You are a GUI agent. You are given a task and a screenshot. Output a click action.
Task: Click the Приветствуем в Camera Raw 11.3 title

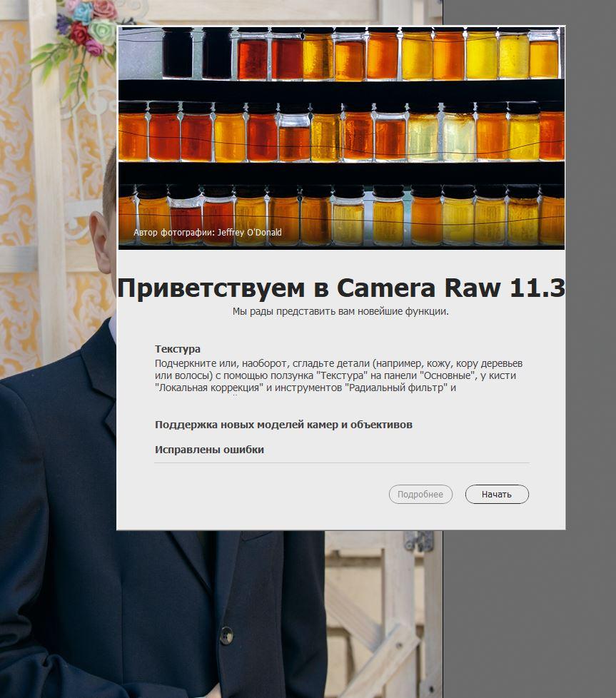coord(341,288)
